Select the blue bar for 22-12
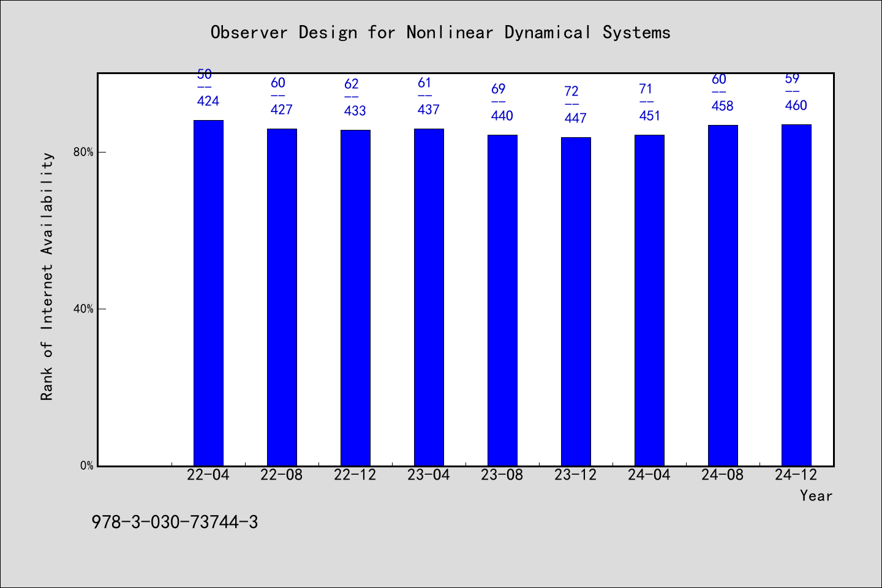 (355, 298)
